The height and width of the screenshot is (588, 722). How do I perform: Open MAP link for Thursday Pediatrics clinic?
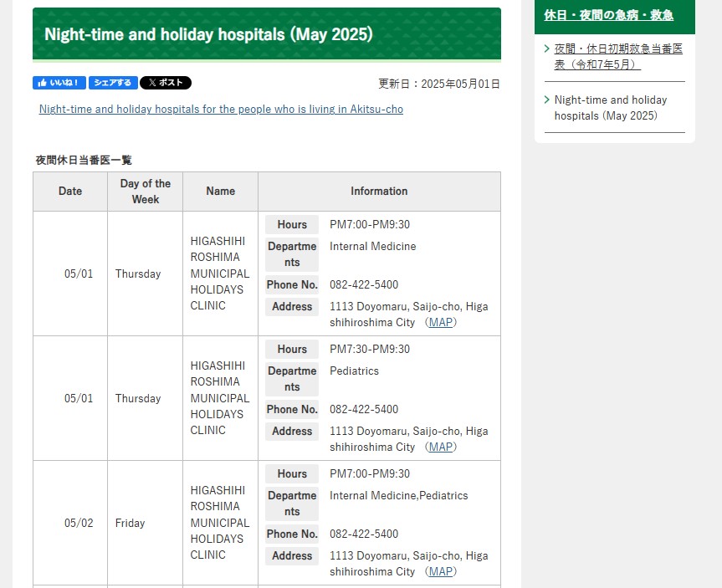[x=440, y=447]
